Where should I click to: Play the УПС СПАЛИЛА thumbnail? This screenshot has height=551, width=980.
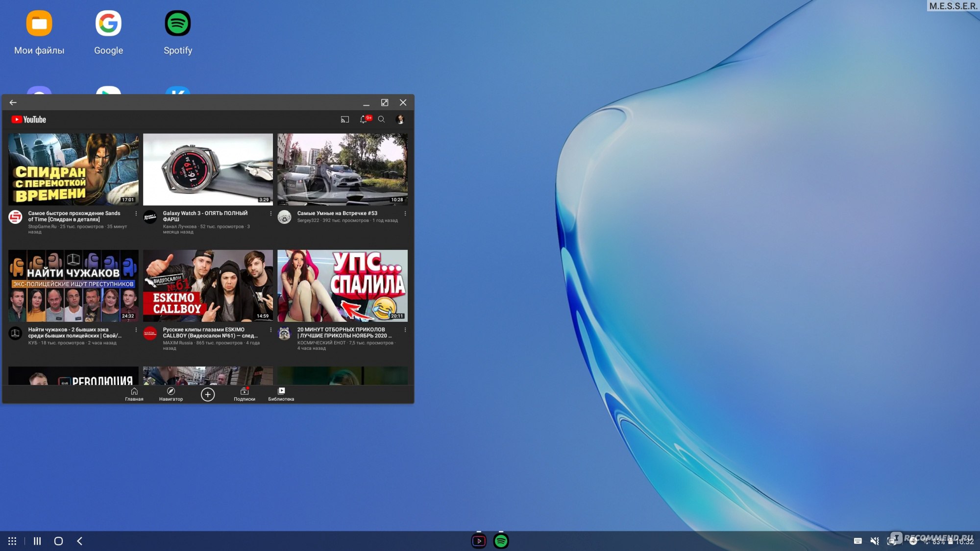343,286
